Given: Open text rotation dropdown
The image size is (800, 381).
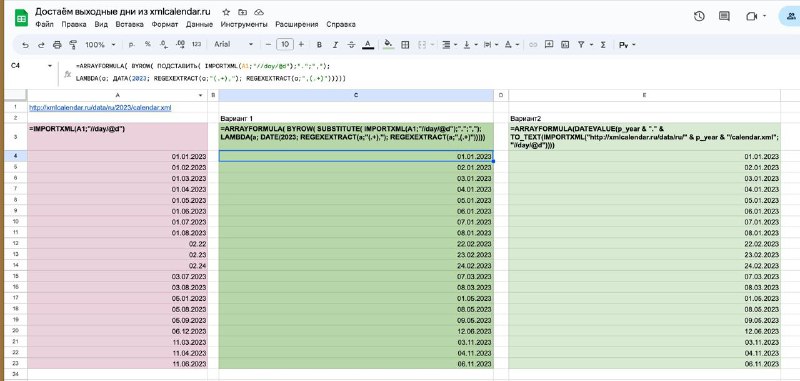Looking at the screenshot, I should point(511,45).
